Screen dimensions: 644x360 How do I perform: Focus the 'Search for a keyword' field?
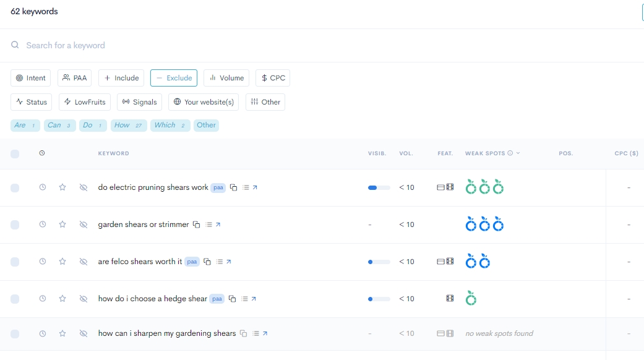320,45
